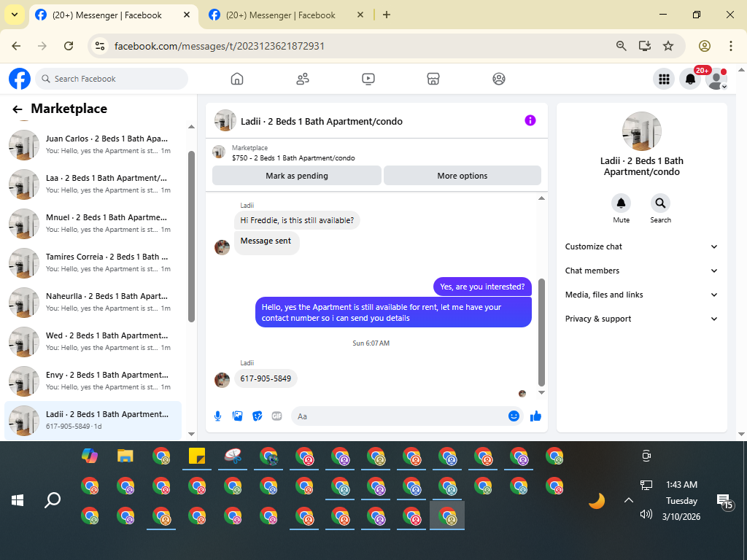Choose a GIF with the GIF icon
This screenshot has width=747, height=560.
(276, 416)
